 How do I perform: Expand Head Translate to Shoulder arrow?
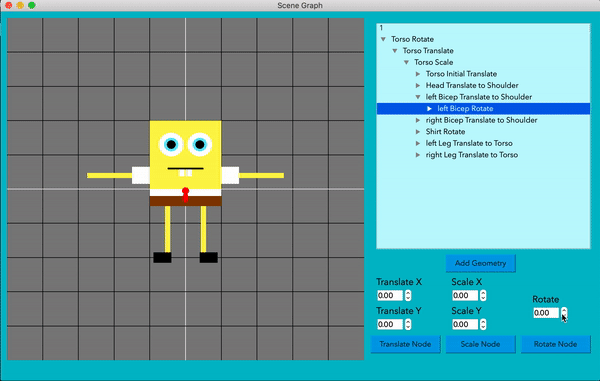[x=418, y=85]
